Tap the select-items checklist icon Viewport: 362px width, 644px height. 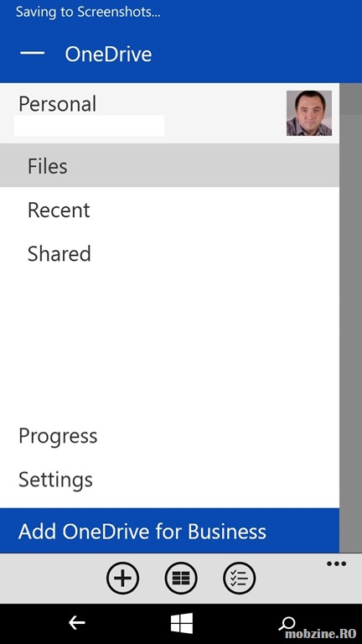(240, 579)
